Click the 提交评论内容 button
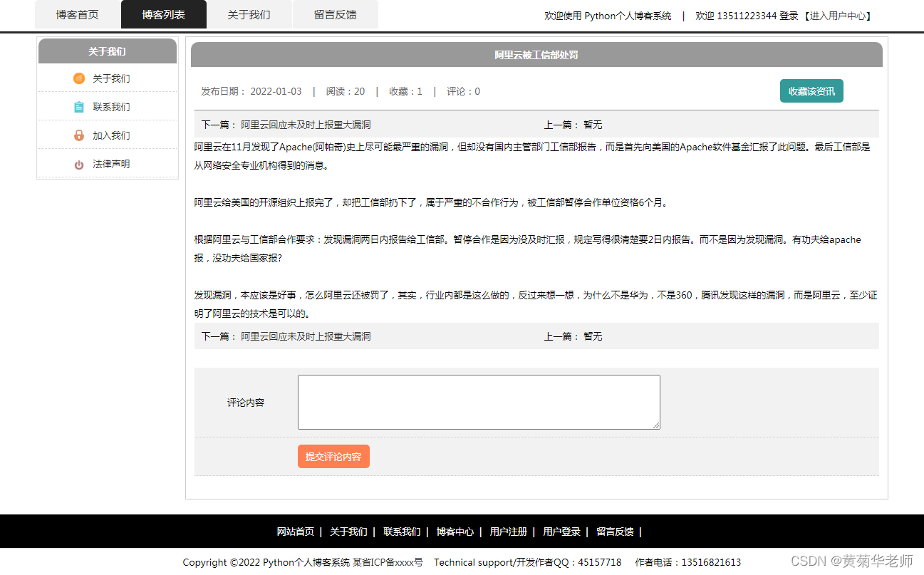The image size is (924, 575). (333, 457)
